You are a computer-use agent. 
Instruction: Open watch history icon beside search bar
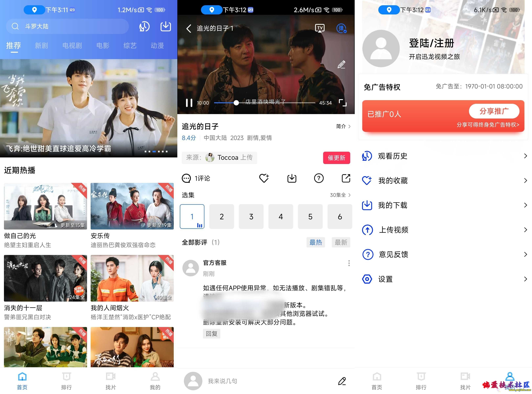coord(144,26)
